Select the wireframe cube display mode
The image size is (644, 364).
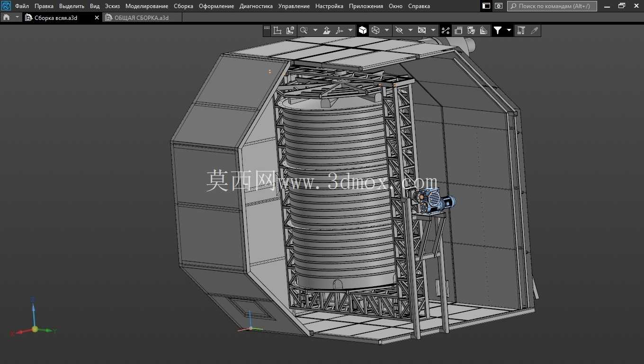point(376,30)
